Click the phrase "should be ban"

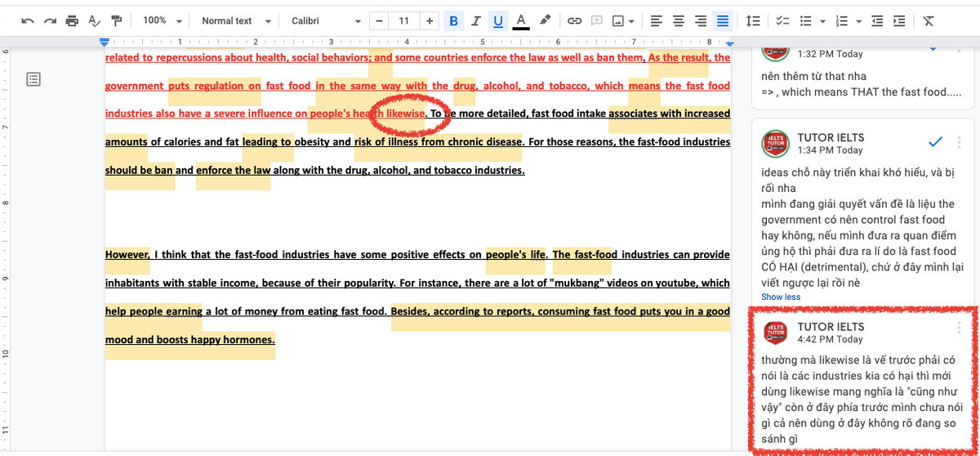139,171
